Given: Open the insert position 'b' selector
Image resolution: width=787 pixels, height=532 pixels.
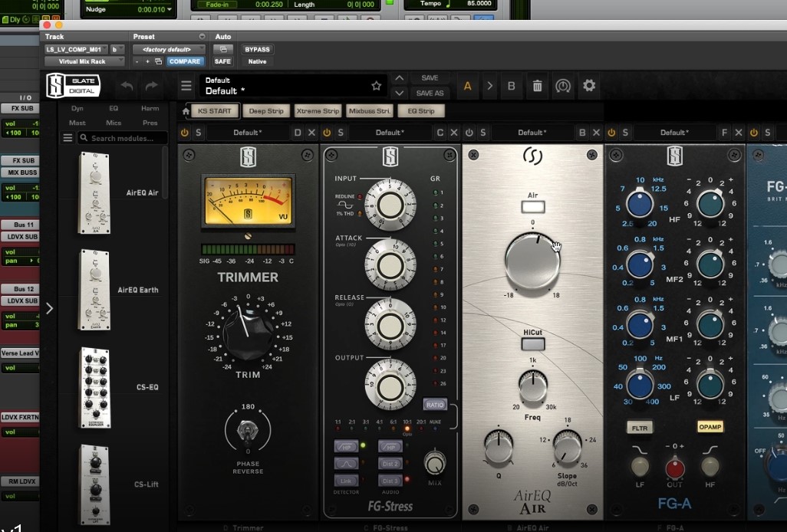Looking at the screenshot, I should tap(117, 49).
